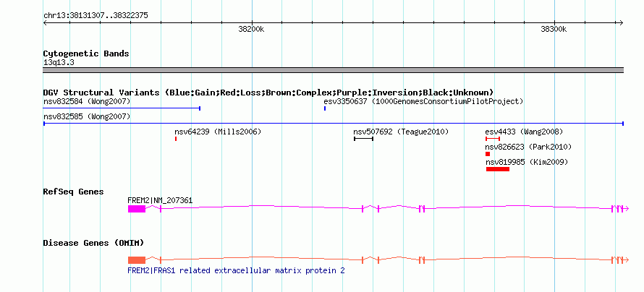
Task: Select the nsv832584 blue gain bar
Action: click(122, 108)
